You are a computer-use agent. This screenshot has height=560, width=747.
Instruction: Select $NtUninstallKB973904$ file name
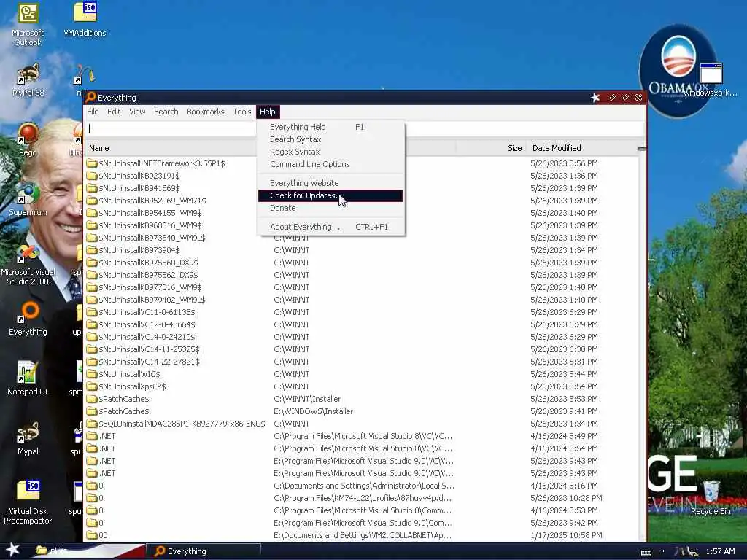pyautogui.click(x=139, y=250)
